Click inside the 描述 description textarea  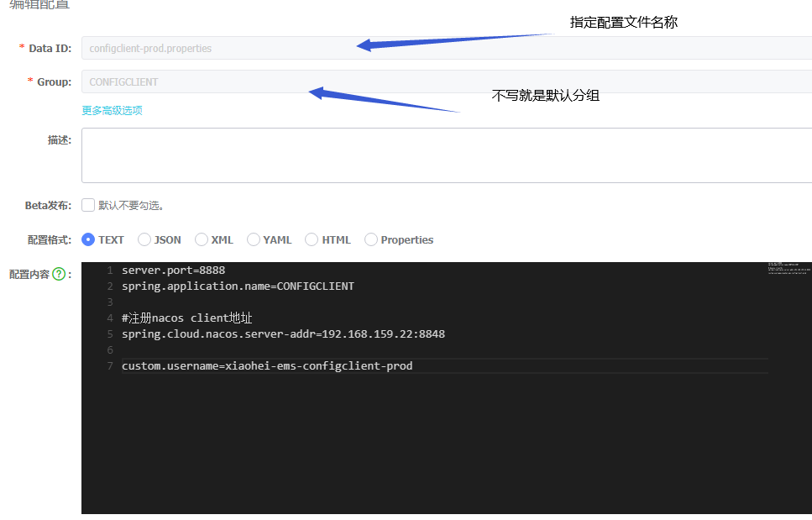coord(336,155)
